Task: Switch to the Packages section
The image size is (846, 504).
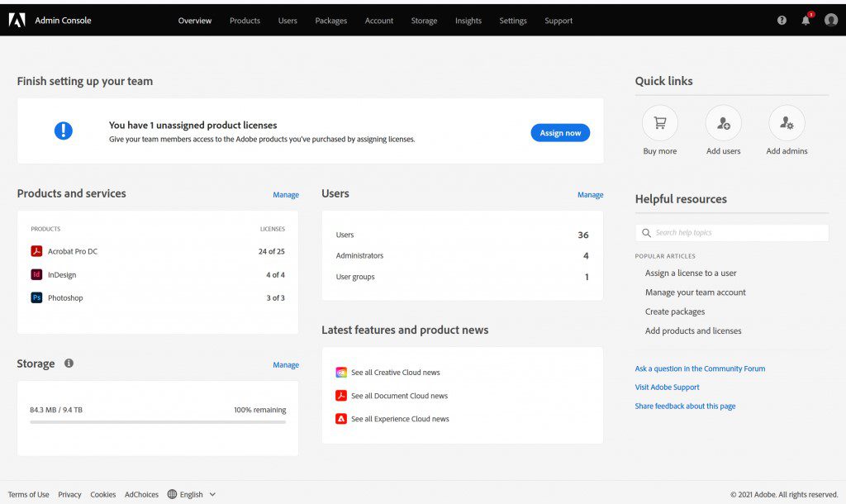Action: 330,20
